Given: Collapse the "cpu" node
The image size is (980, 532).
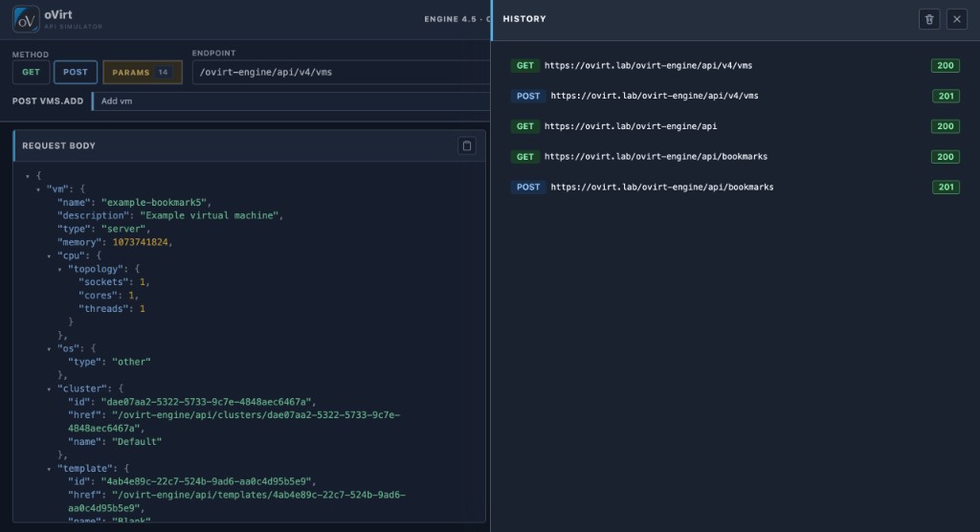Looking at the screenshot, I should [x=49, y=255].
